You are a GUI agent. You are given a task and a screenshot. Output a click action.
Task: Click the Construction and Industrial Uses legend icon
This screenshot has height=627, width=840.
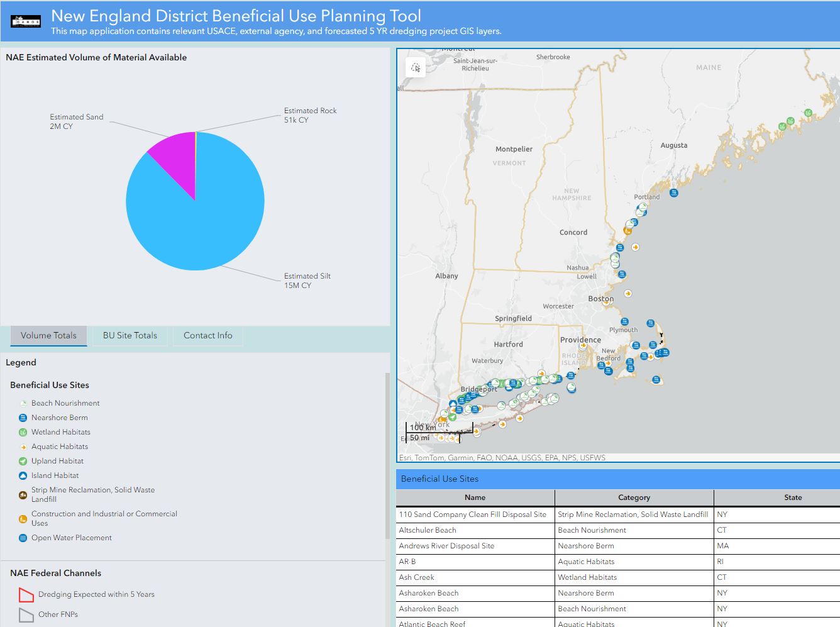[23, 519]
